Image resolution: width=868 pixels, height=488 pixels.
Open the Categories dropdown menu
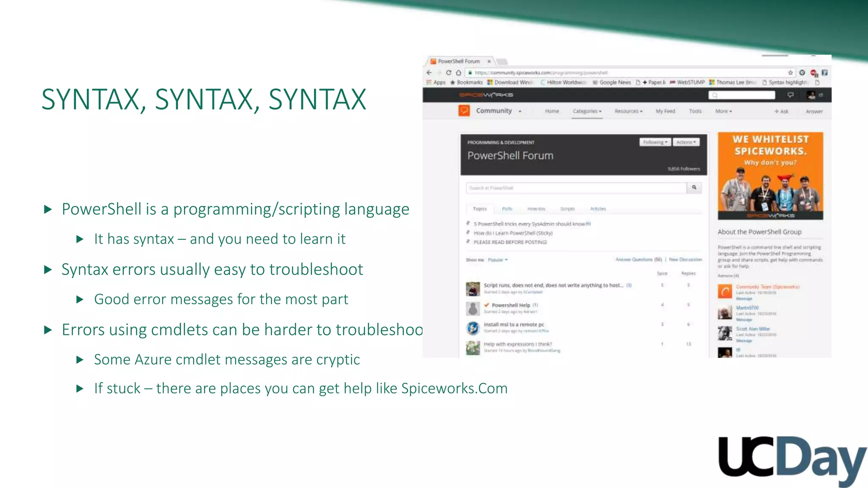587,111
